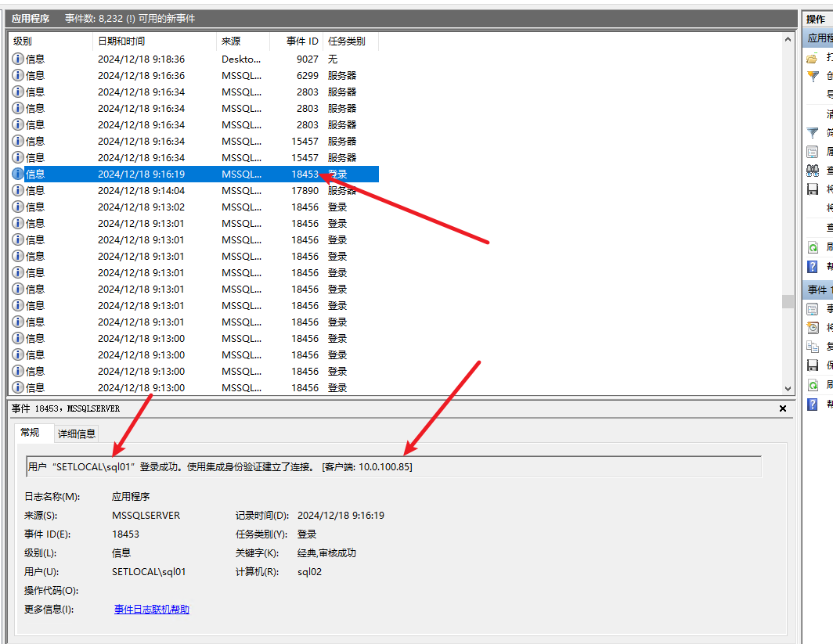Sort by the 日期和时间 column header
The image size is (833, 644).
[121, 41]
